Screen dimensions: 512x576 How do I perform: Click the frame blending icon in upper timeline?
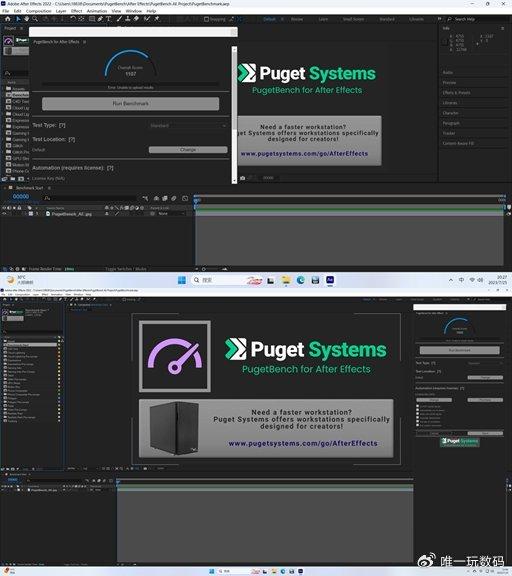coord(165,198)
